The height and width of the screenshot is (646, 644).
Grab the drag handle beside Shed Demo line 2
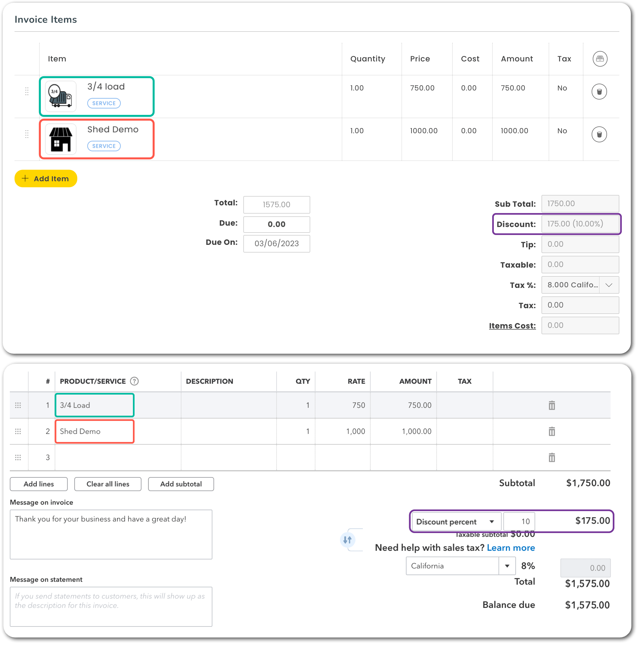[18, 431]
